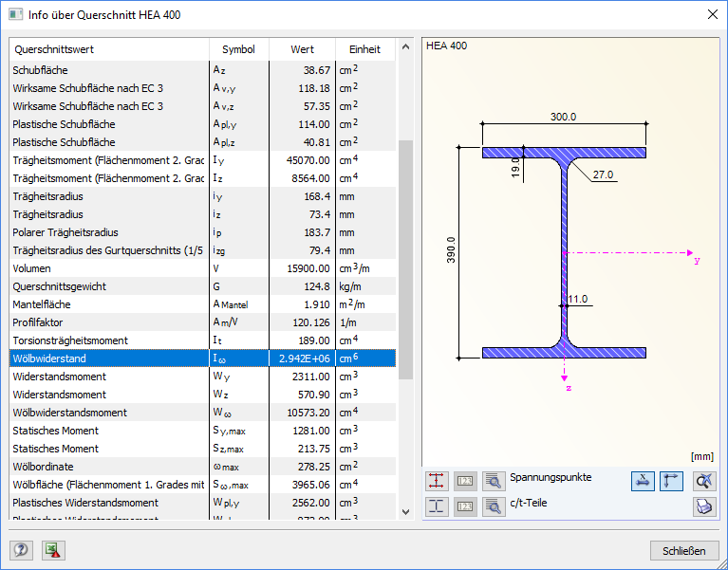Select the Querschnittsgewicht row
Image resolution: width=728 pixels, height=570 pixels.
(202, 286)
